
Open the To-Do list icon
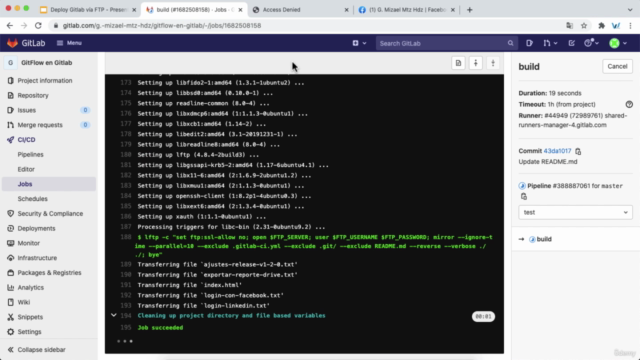click(x=571, y=43)
